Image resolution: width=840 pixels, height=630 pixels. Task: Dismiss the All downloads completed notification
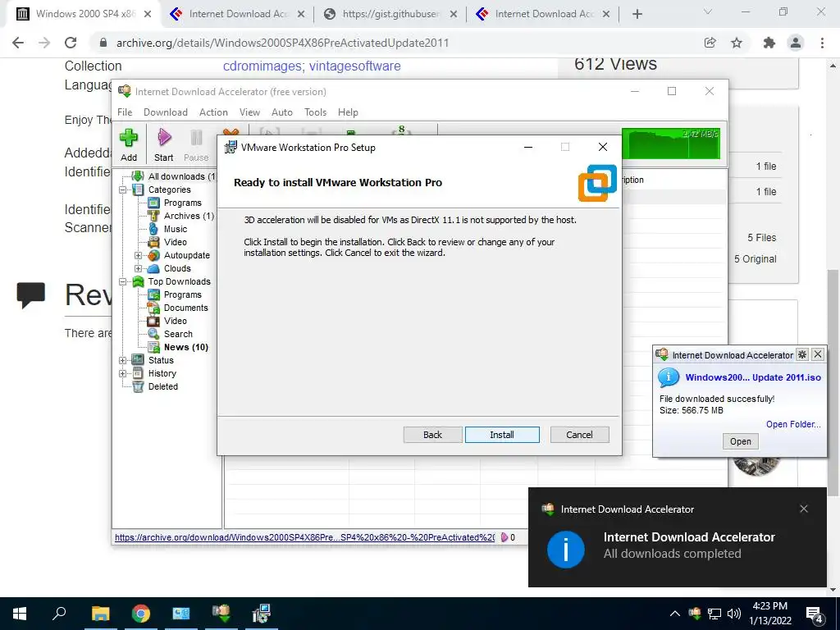click(804, 509)
